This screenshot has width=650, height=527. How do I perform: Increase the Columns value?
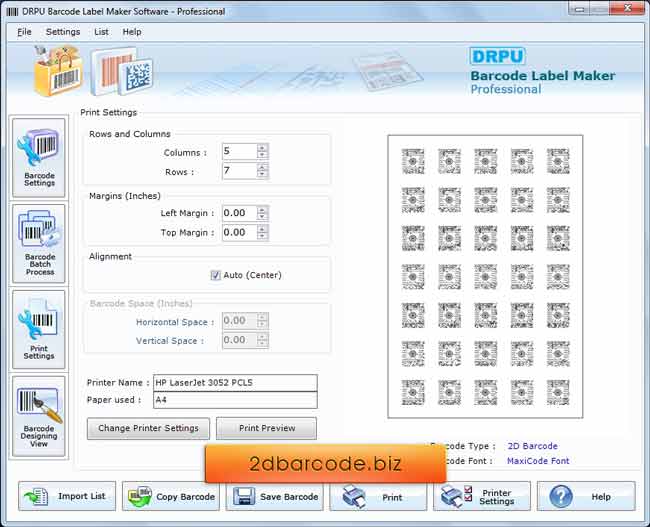(x=262, y=148)
